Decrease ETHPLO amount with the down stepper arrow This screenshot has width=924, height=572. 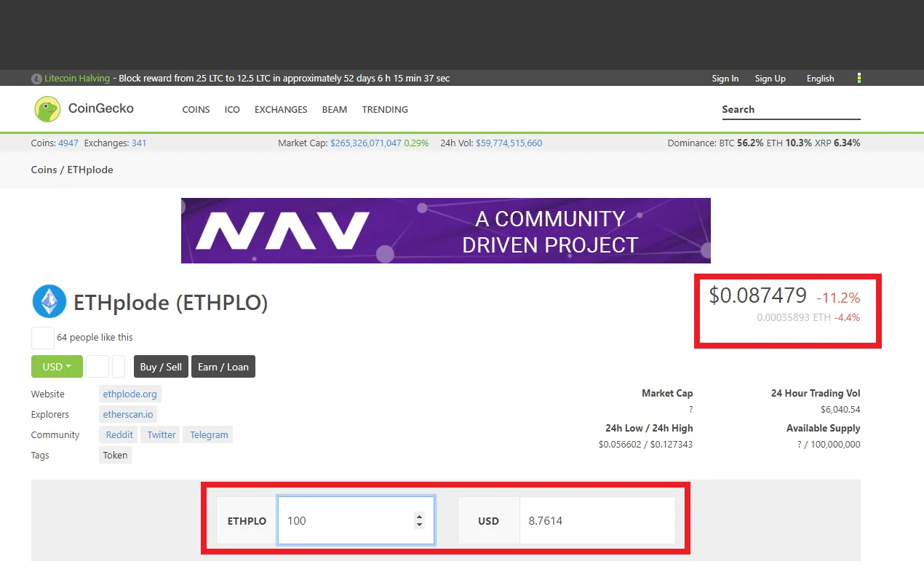(419, 525)
